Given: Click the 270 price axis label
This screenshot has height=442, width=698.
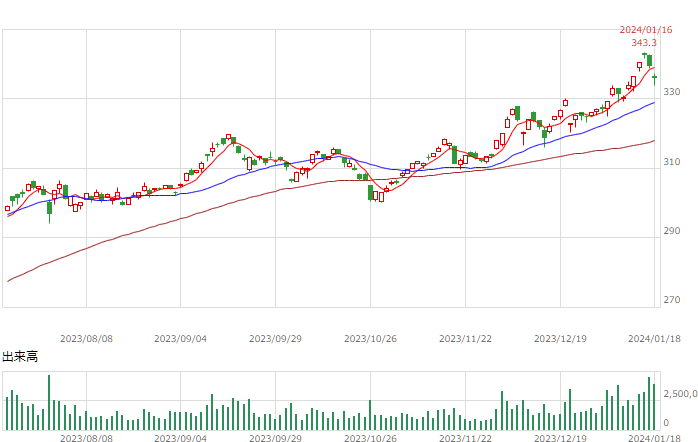Looking at the screenshot, I should pyautogui.click(x=672, y=300).
